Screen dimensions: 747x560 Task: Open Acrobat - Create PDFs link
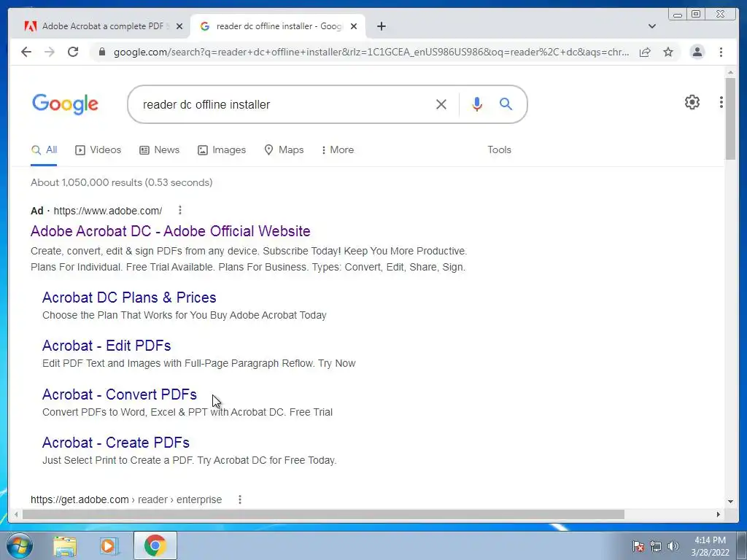pos(116,443)
